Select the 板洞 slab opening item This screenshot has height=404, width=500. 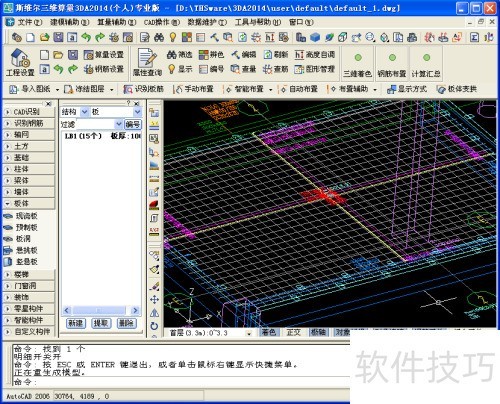(x=17, y=239)
